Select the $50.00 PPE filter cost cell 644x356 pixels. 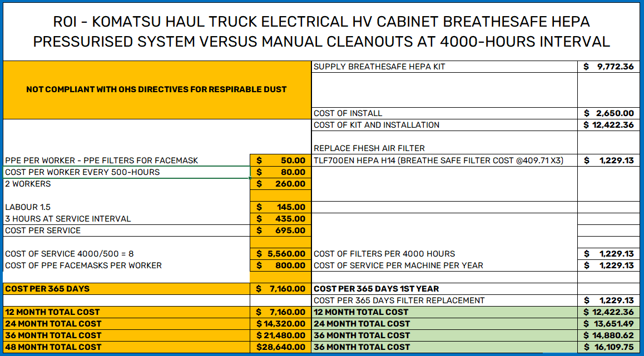coord(281,160)
